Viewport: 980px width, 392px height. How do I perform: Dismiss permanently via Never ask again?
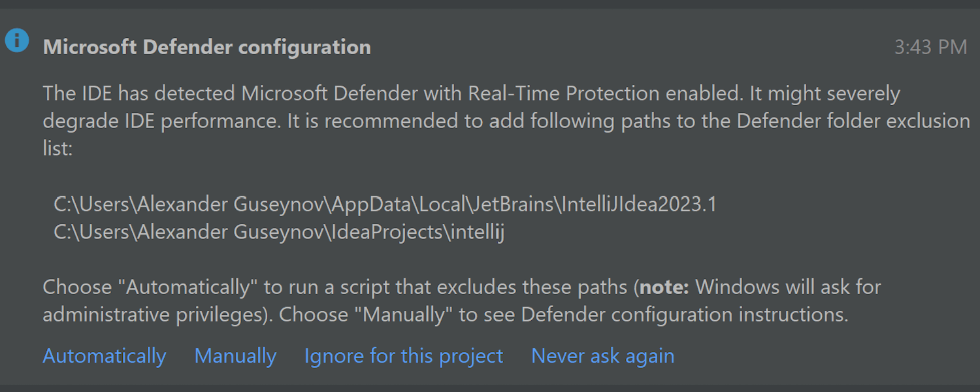[602, 356]
